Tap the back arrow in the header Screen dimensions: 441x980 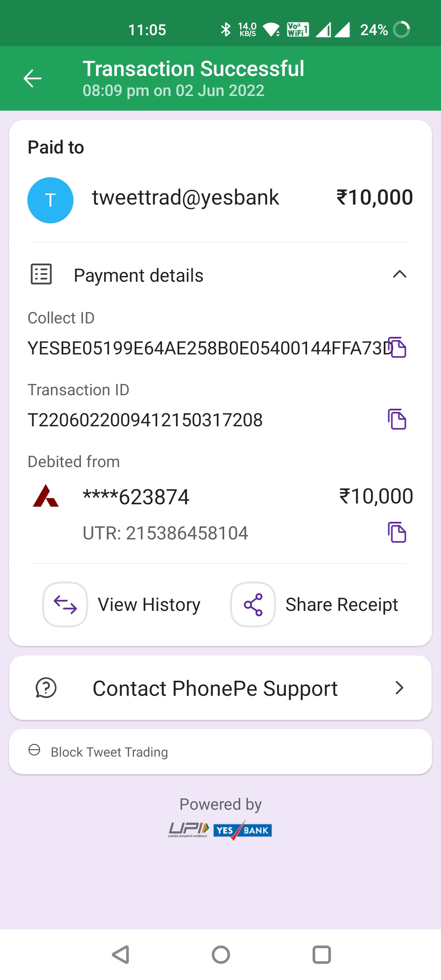(x=33, y=78)
